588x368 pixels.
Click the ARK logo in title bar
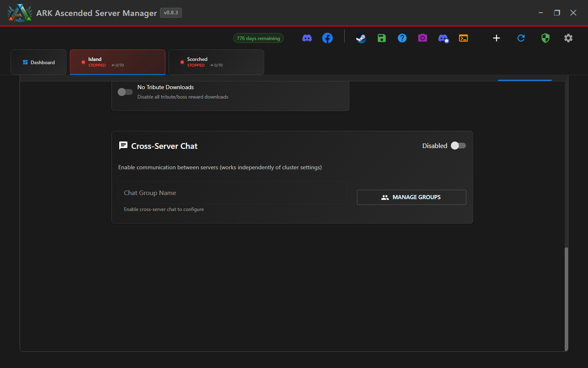click(x=20, y=13)
